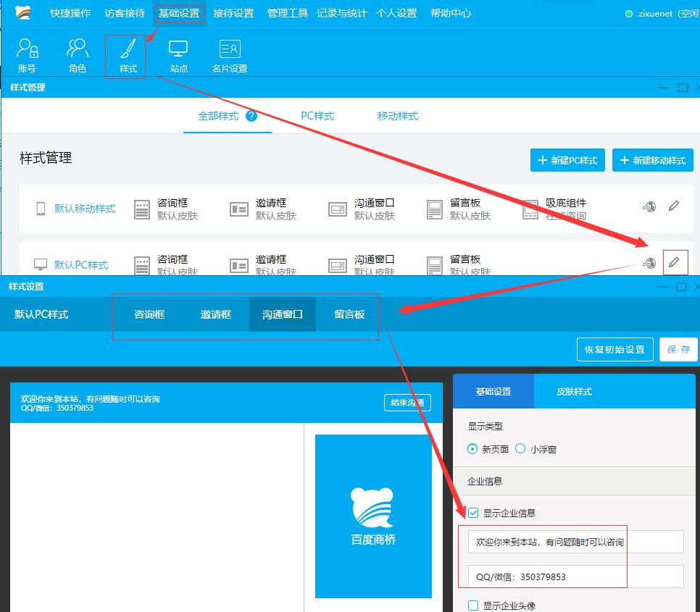
Task: Click mobile phone icon of 默认移动样式
Action: pyautogui.click(x=41, y=209)
